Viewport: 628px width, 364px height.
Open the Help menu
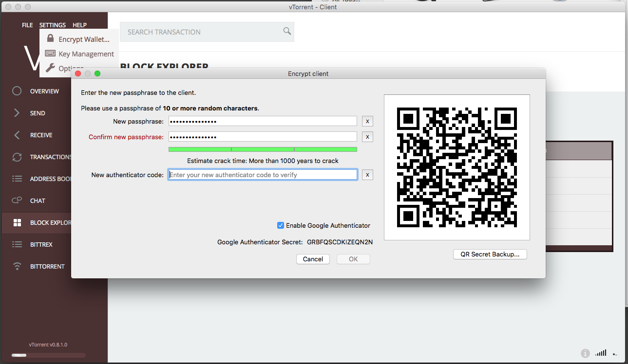(79, 25)
